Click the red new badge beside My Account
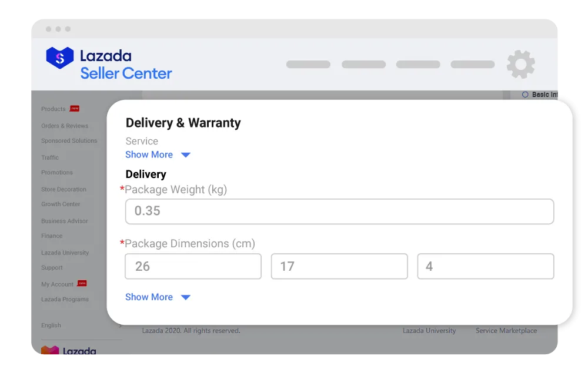588x373 pixels. pyautogui.click(x=82, y=284)
